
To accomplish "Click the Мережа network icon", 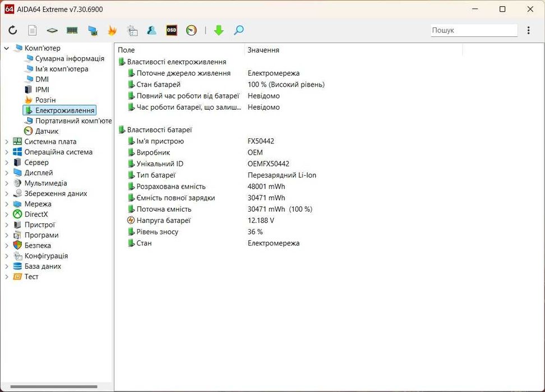I will (x=17, y=204).
